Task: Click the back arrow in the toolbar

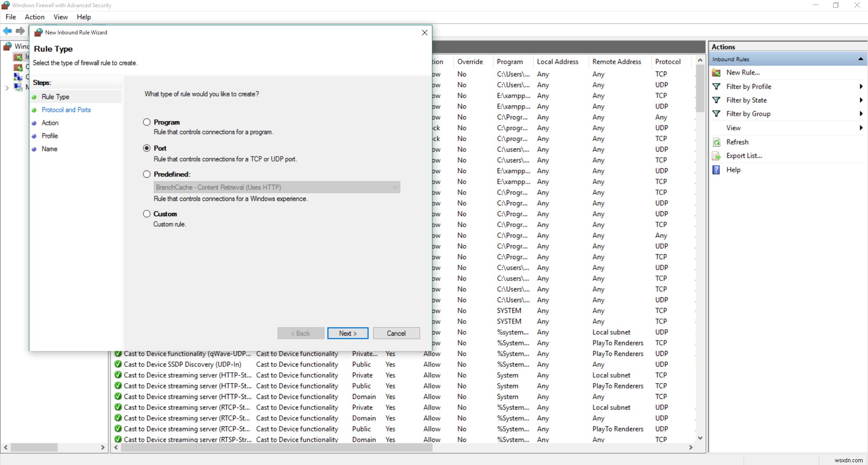Action: point(8,31)
